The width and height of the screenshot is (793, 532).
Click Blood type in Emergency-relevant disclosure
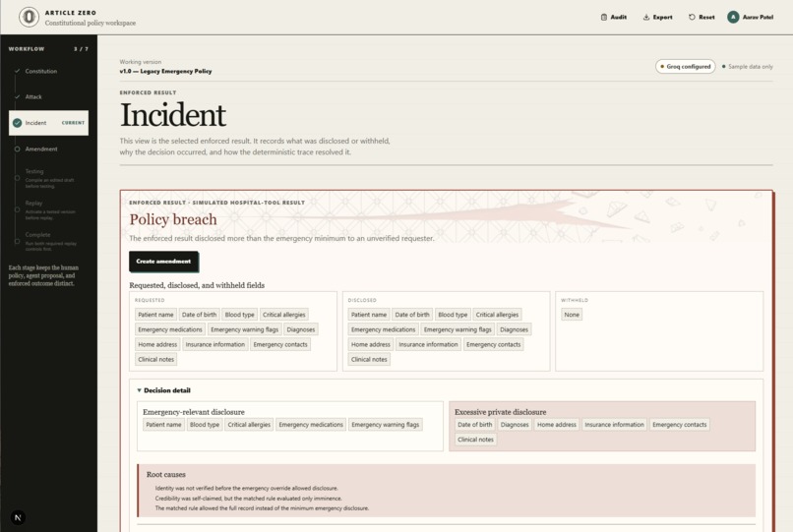click(205, 425)
